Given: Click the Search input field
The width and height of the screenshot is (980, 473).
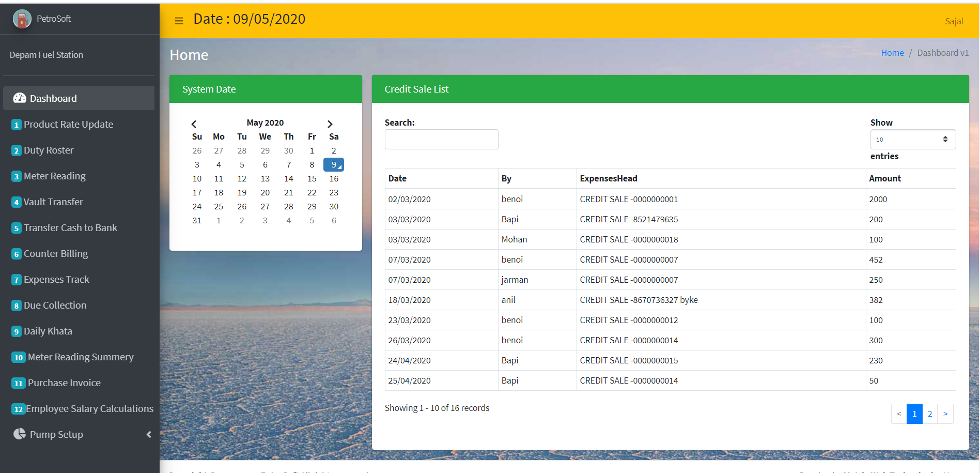Looking at the screenshot, I should pyautogui.click(x=441, y=140).
